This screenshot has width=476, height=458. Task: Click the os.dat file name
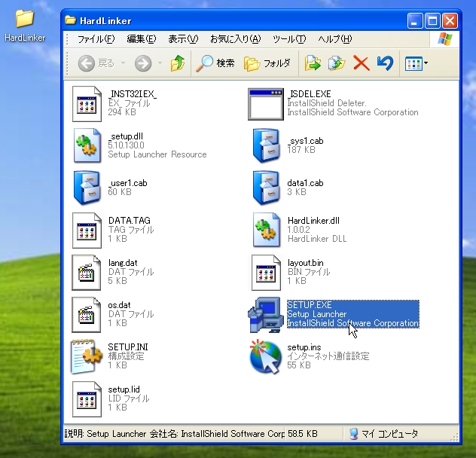[119, 305]
